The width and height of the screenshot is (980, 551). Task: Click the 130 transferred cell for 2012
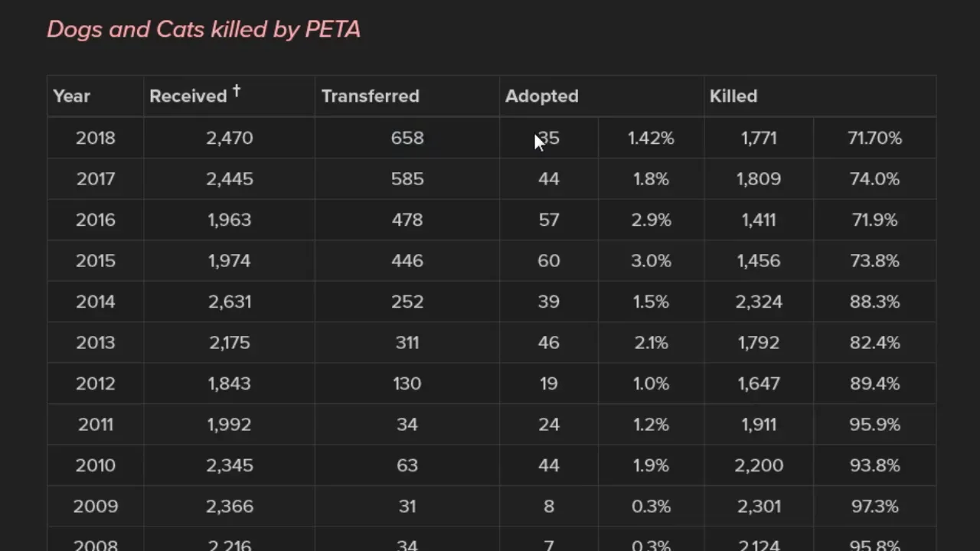coord(407,384)
